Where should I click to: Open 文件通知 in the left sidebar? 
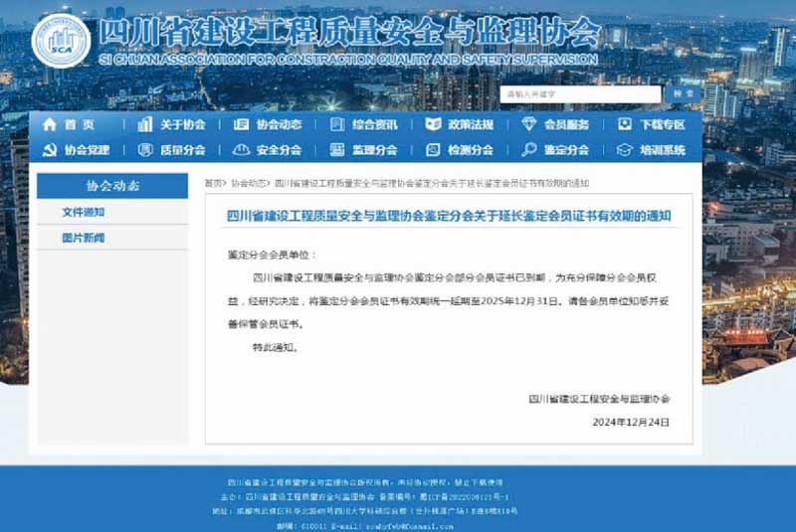click(83, 212)
